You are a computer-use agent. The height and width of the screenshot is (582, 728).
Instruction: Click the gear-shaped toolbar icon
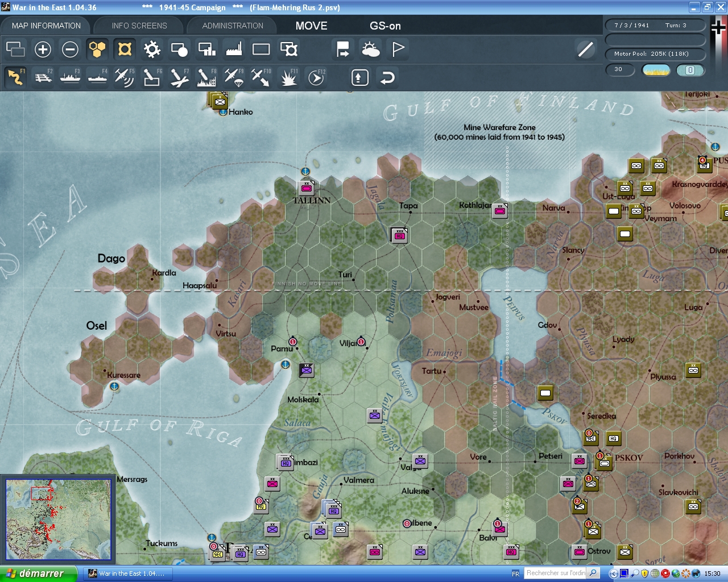[x=152, y=49]
